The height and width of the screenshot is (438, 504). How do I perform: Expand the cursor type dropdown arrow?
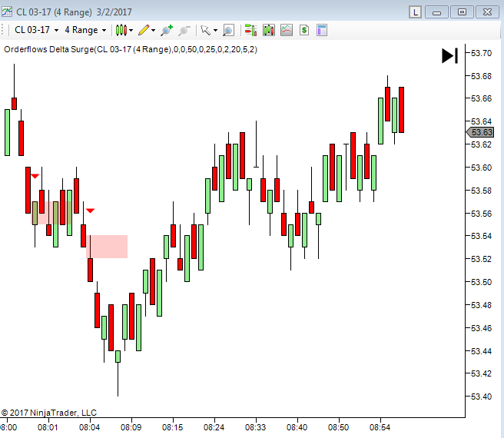[x=215, y=31]
